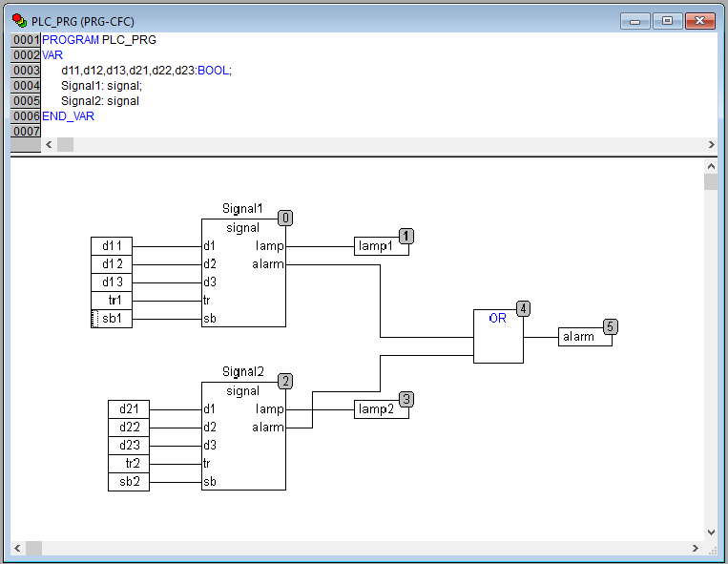Select execution order marker 1 on lamp1
The width and height of the screenshot is (728, 564).
click(x=406, y=236)
